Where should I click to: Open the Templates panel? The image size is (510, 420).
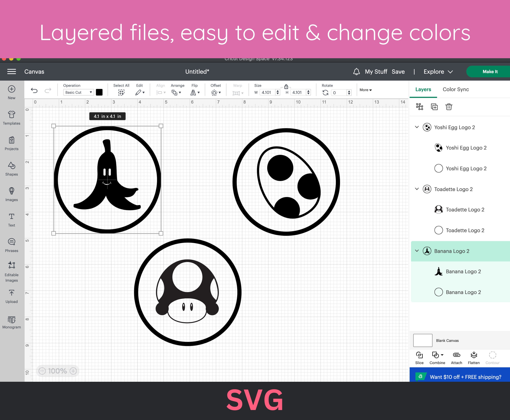pyautogui.click(x=11, y=118)
